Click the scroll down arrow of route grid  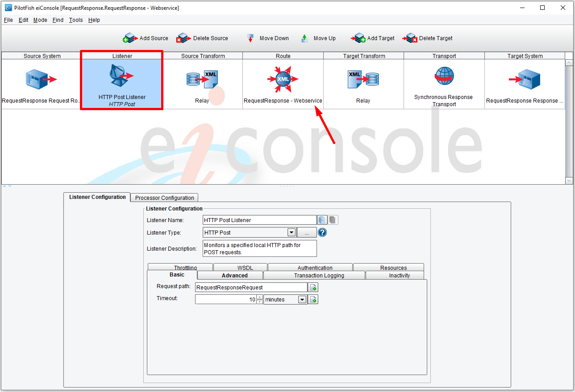(569, 181)
